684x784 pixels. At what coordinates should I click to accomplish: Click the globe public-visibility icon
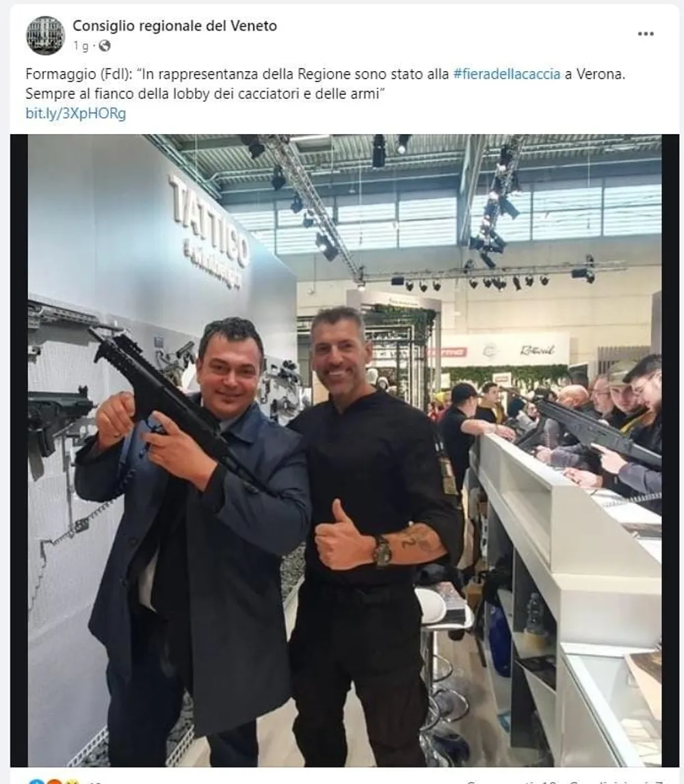click(x=104, y=46)
